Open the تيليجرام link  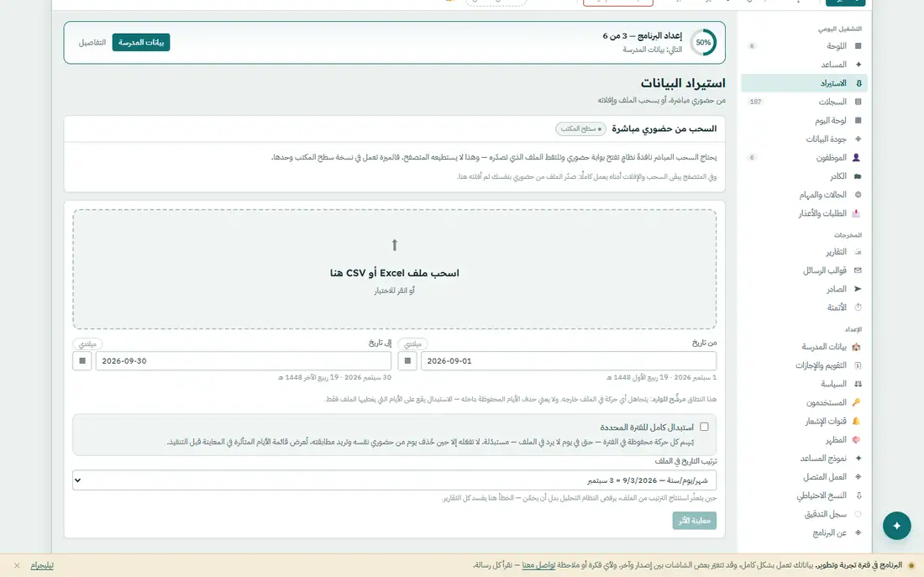pos(42,565)
